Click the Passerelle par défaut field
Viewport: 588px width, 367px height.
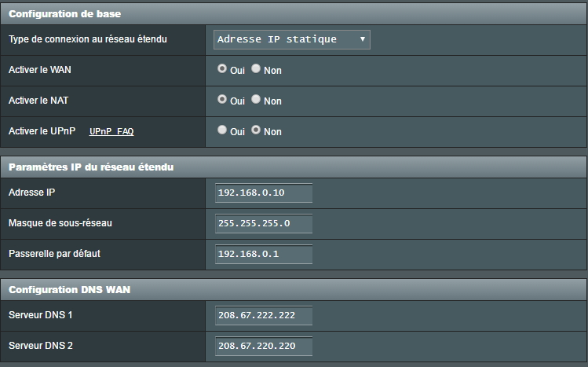click(x=264, y=254)
